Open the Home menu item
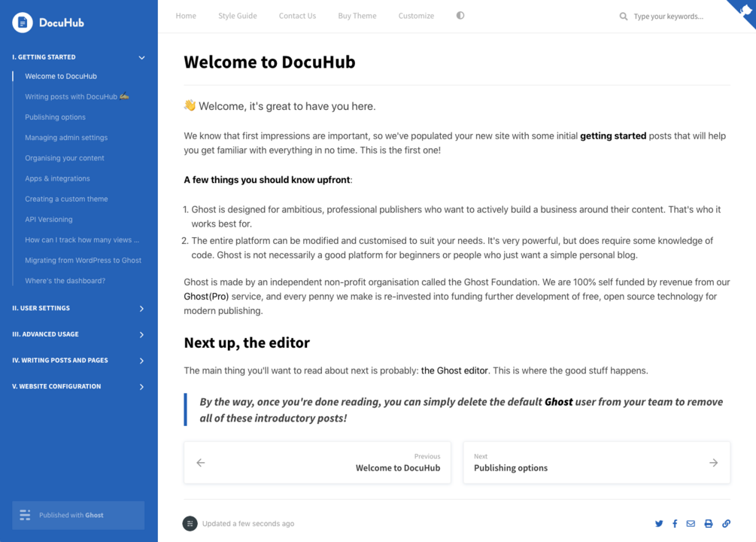This screenshot has height=542, width=756. coord(186,16)
